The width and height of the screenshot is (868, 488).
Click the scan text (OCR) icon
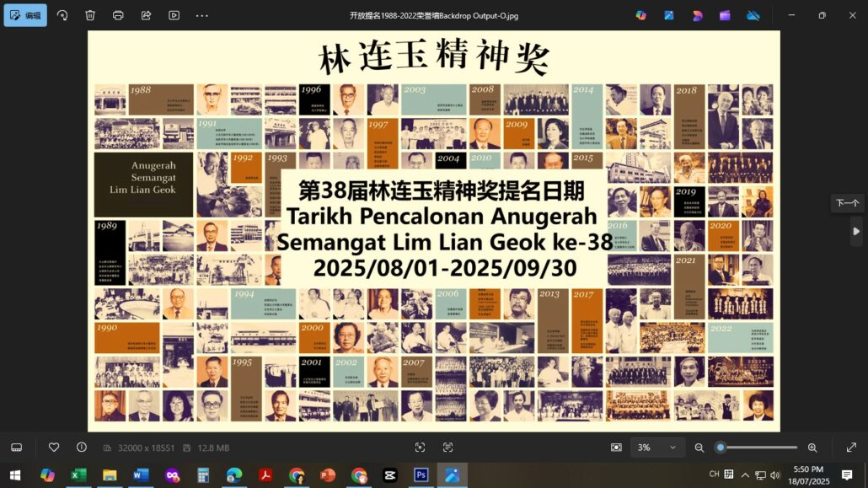pos(447,447)
